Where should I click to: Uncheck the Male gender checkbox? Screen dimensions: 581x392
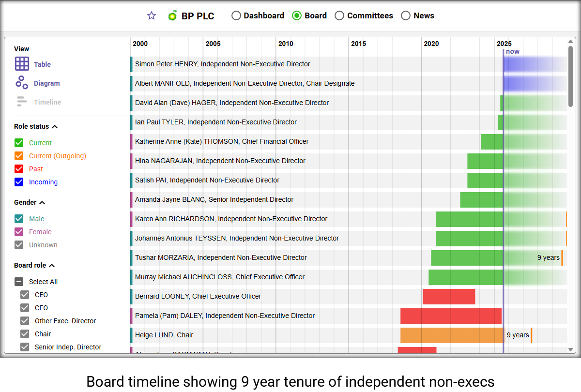pyautogui.click(x=19, y=219)
